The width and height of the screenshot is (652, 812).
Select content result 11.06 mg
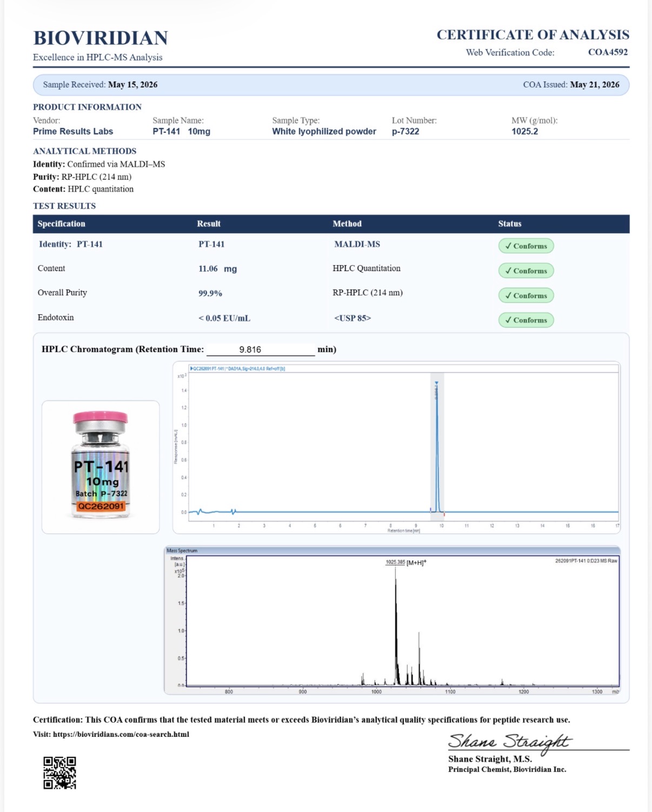point(217,269)
